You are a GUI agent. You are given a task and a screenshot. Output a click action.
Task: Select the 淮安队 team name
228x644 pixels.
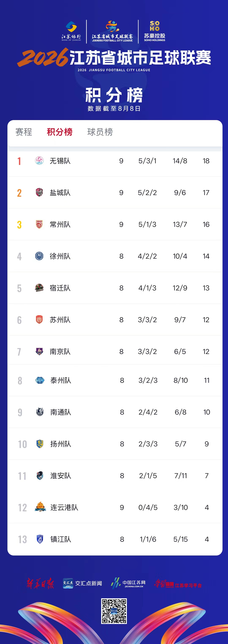61,475
